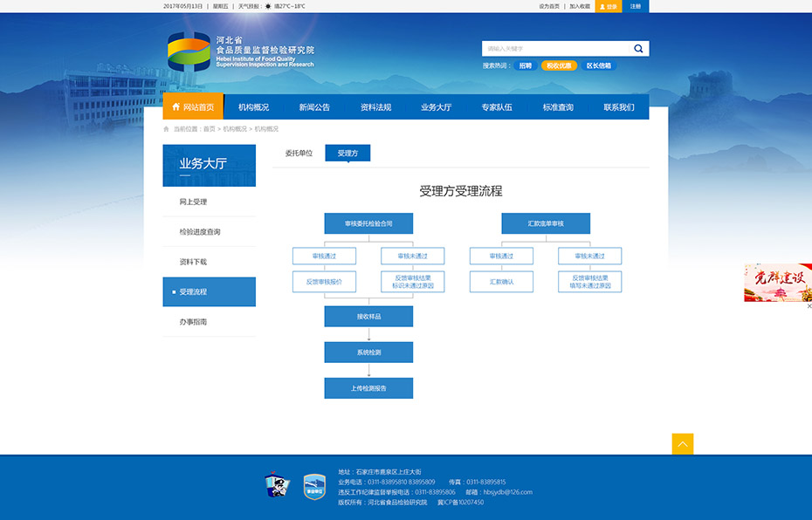Click the 事业单位 shield badge in footer

314,486
